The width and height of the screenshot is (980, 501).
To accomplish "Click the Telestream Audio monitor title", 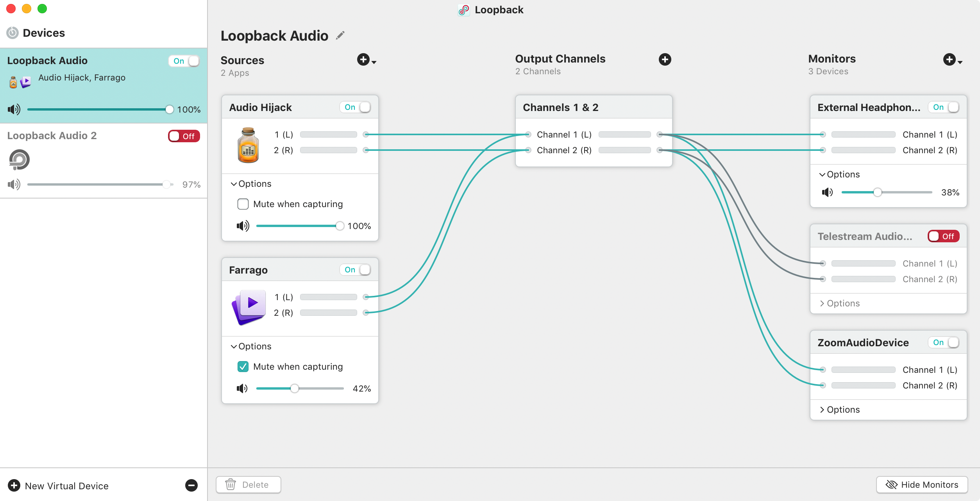I will click(x=865, y=236).
